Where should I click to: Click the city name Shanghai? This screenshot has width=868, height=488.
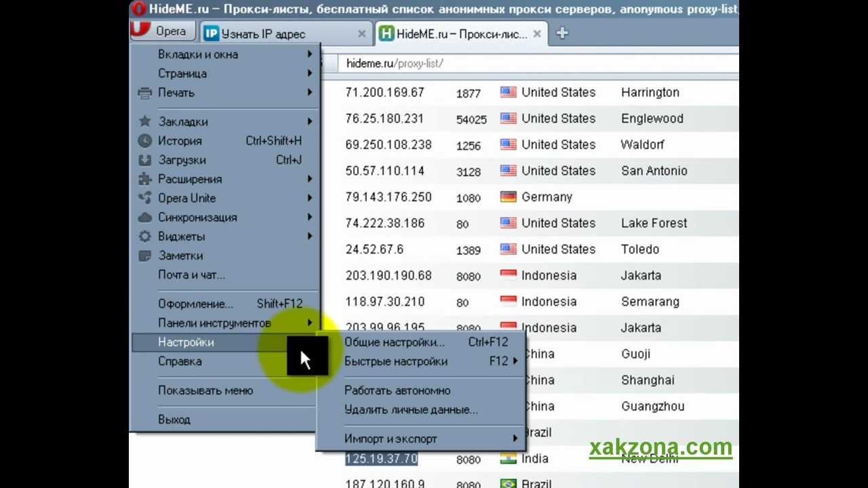(648, 380)
